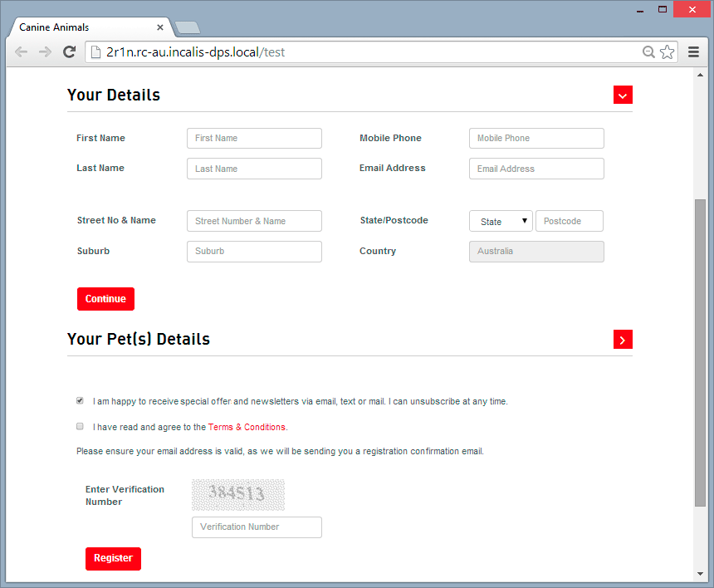Uncheck the special offers newsletter checkbox
Viewport: 714px width, 588px height.
[x=80, y=400]
